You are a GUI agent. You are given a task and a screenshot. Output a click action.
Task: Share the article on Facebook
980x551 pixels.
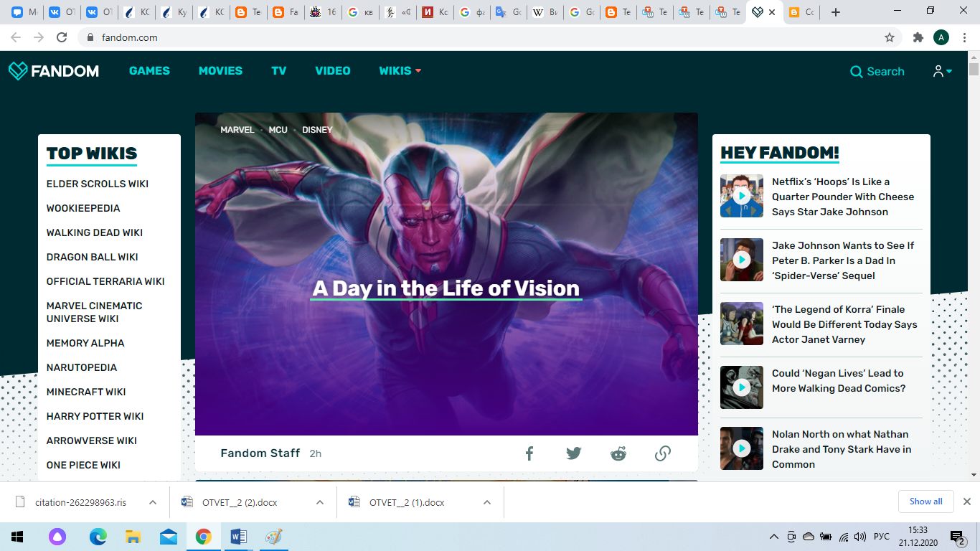pos(529,453)
